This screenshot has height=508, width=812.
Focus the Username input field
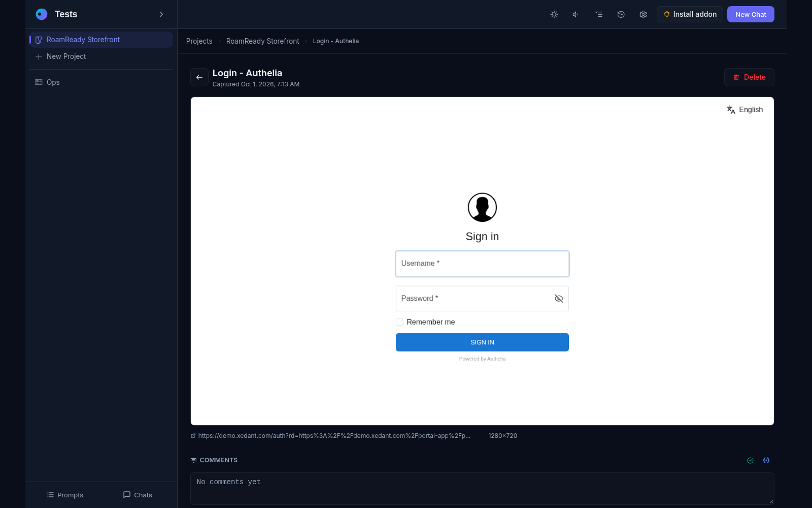tap(482, 264)
